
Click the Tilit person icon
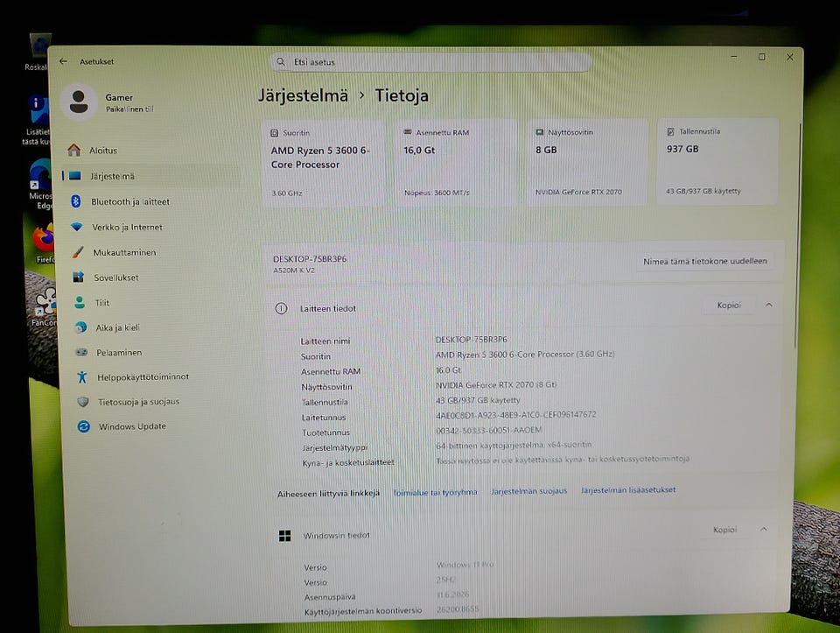click(80, 302)
